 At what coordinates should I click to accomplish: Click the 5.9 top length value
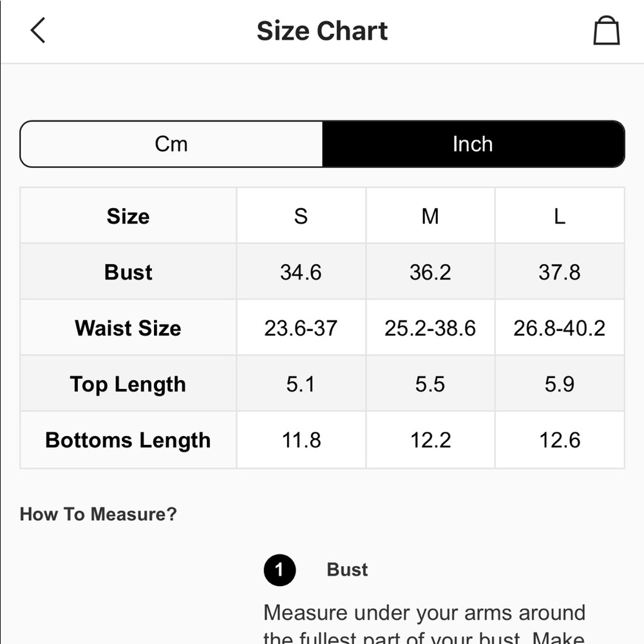tap(560, 384)
